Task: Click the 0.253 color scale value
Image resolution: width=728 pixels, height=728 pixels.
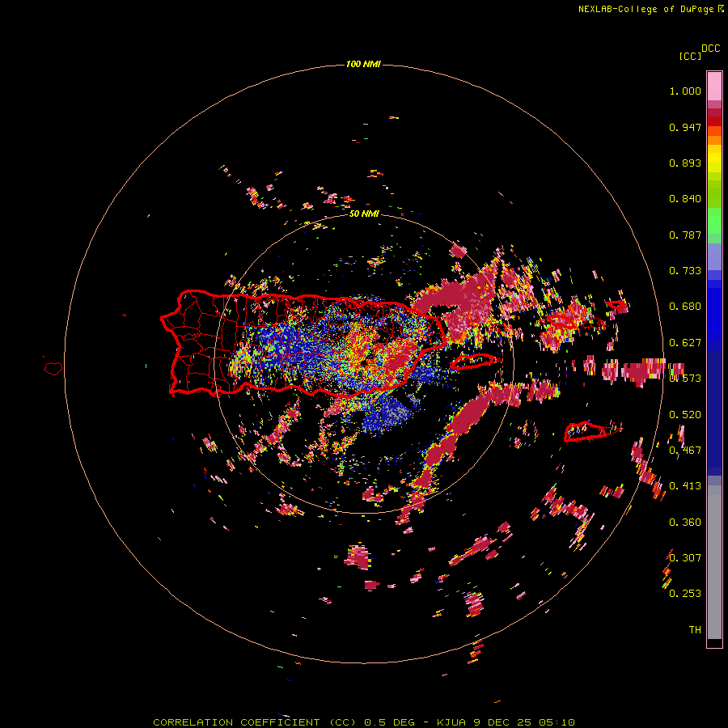Action: pyautogui.click(x=685, y=594)
